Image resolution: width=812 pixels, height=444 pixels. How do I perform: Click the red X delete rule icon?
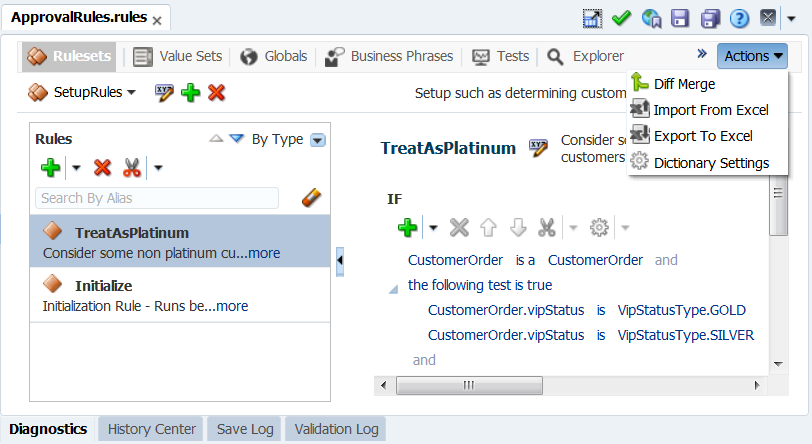pyautogui.click(x=102, y=168)
